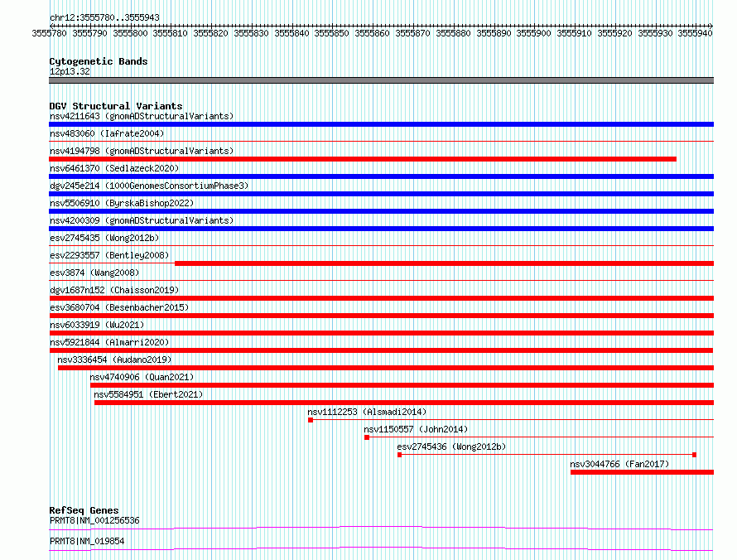Open variant nsv4211643 (gnomADStructuralVariants)
The height and width of the screenshot is (560, 737).
(x=142, y=116)
